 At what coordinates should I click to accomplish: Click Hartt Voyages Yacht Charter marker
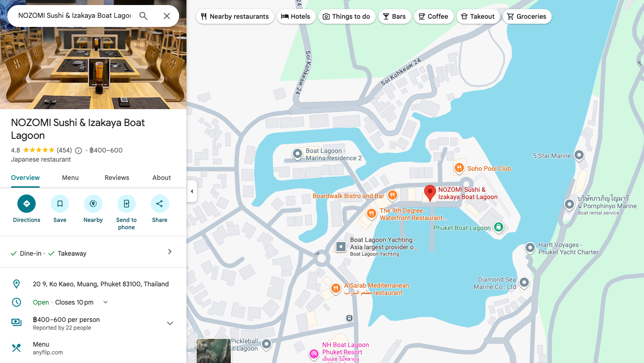530,248
